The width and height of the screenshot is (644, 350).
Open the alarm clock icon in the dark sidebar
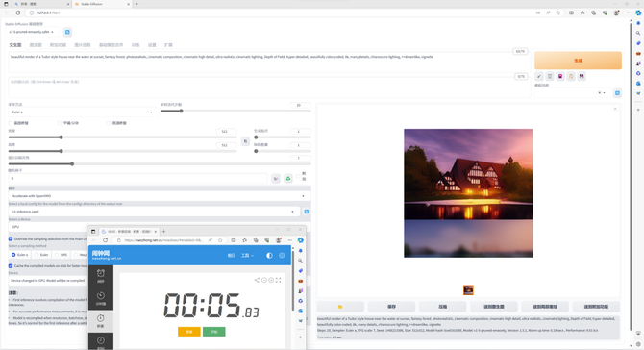[x=101, y=276]
